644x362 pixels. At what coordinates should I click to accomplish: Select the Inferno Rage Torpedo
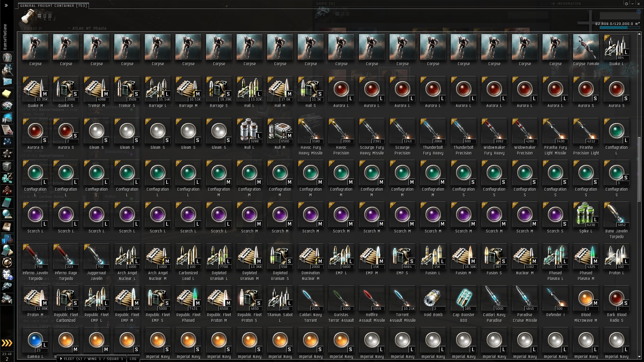66,256
